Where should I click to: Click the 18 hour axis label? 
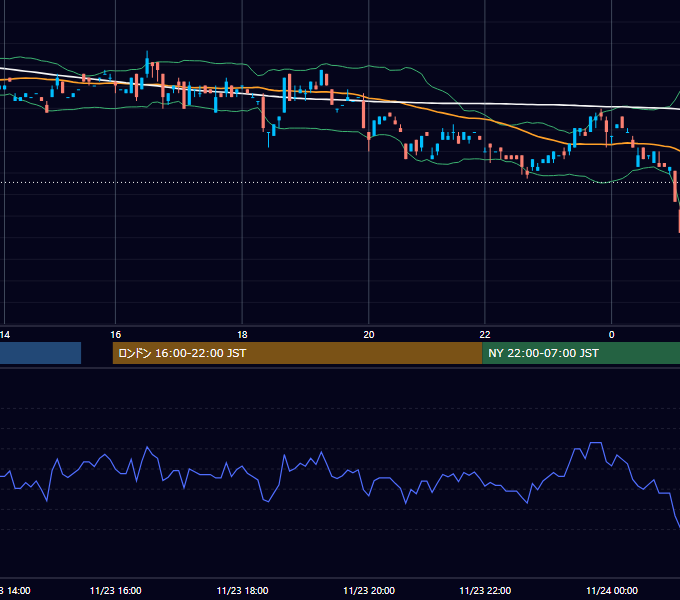pyautogui.click(x=242, y=335)
